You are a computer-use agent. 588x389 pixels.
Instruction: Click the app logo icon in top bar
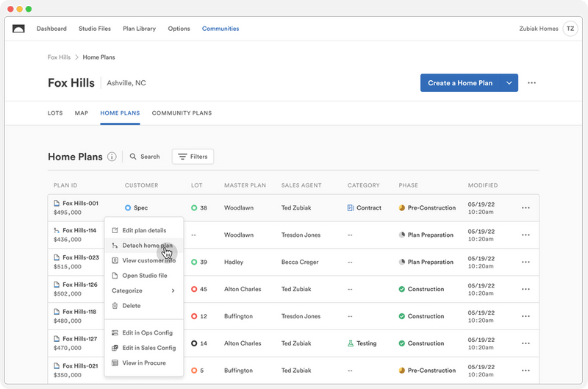pos(19,29)
